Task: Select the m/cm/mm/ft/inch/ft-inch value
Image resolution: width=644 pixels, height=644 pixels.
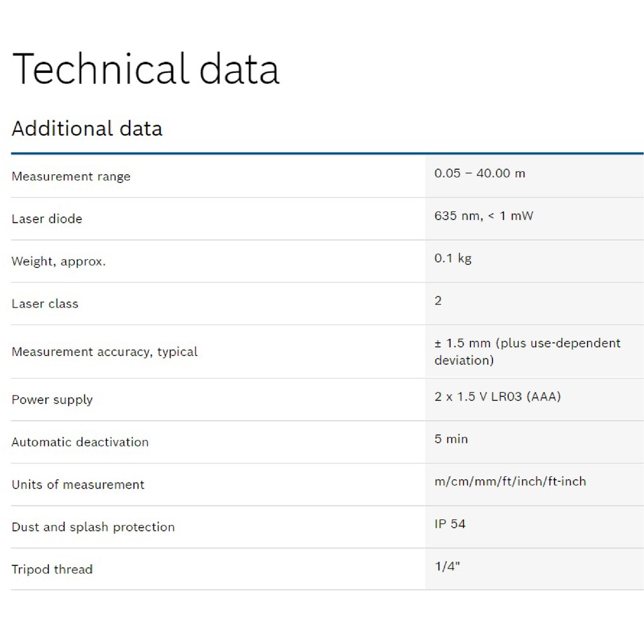Action: point(510,482)
